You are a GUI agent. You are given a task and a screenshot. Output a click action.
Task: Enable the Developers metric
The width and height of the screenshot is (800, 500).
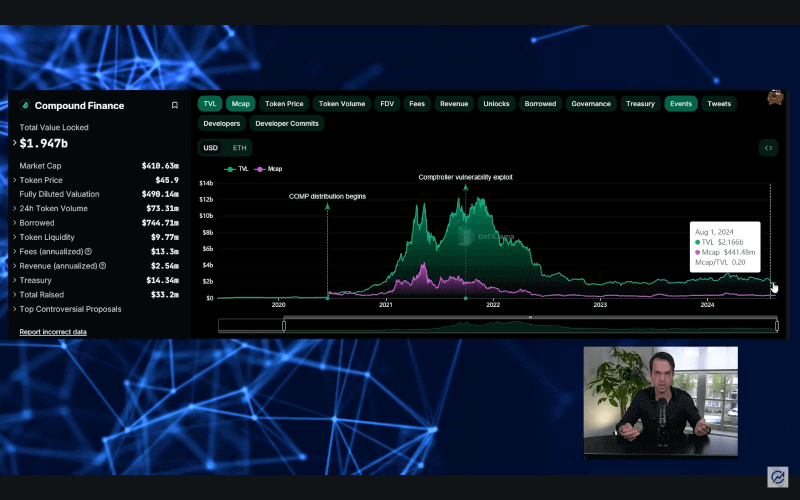pyautogui.click(x=221, y=123)
